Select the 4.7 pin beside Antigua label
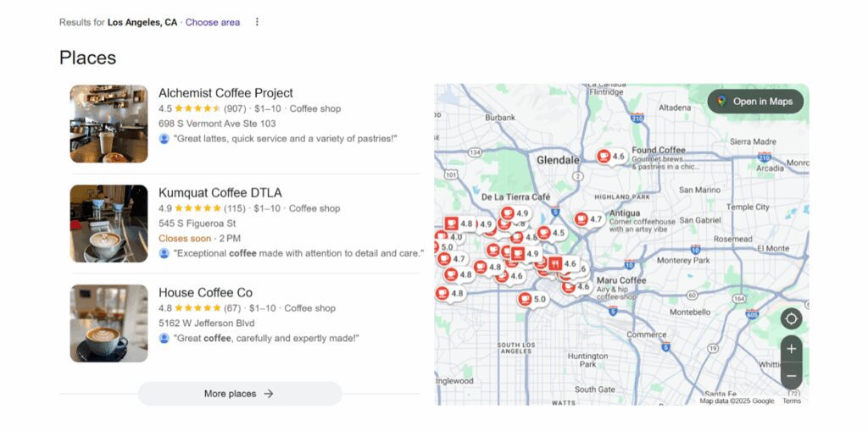868x431 pixels. pyautogui.click(x=588, y=219)
